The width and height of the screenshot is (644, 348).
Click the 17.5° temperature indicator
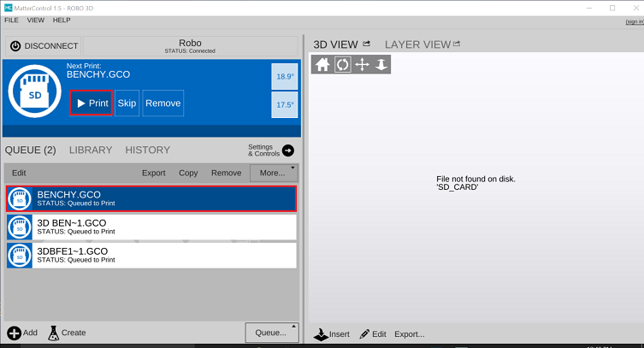pos(285,104)
